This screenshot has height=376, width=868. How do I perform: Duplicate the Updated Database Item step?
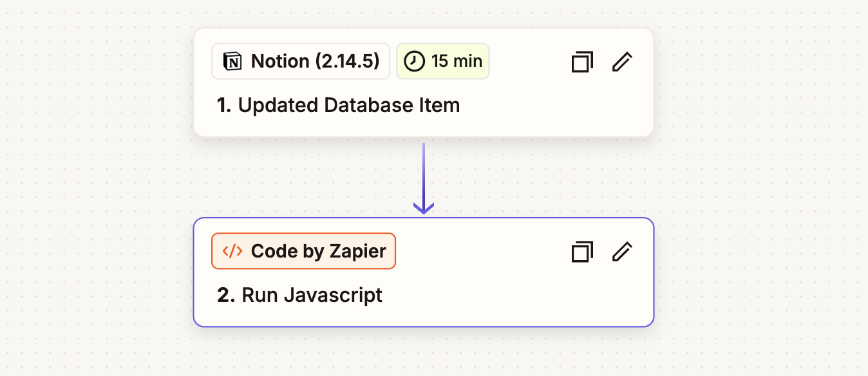coord(582,62)
